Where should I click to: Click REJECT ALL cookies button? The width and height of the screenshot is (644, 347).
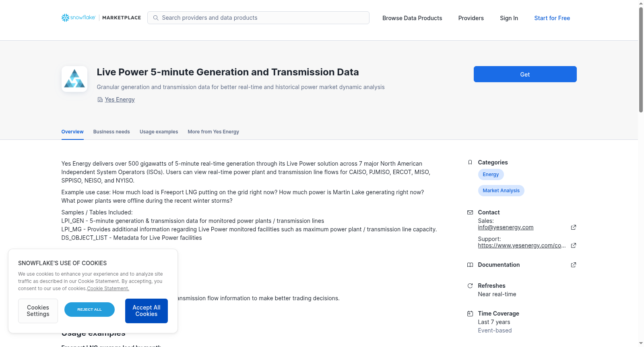click(x=89, y=310)
